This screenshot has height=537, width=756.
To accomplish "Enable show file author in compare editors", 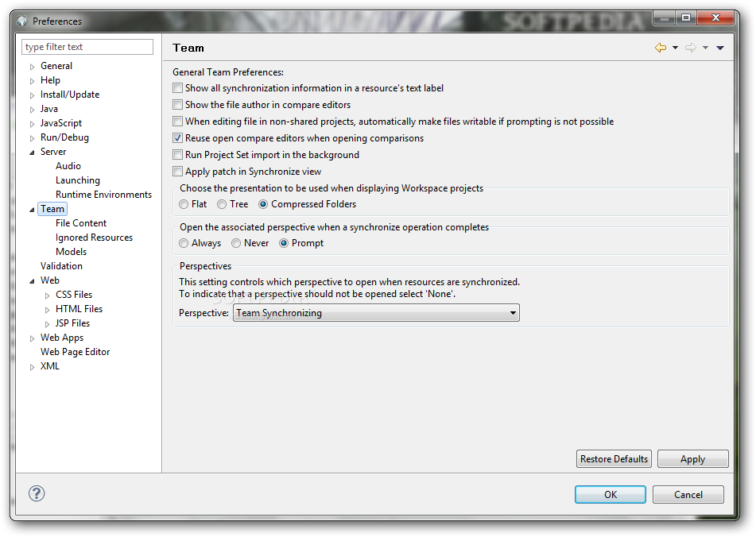I will click(177, 105).
